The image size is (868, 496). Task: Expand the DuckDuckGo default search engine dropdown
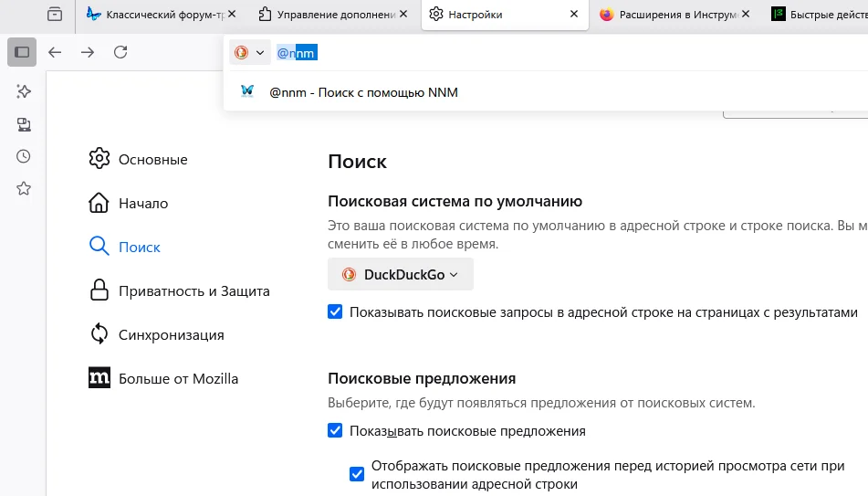coord(401,274)
